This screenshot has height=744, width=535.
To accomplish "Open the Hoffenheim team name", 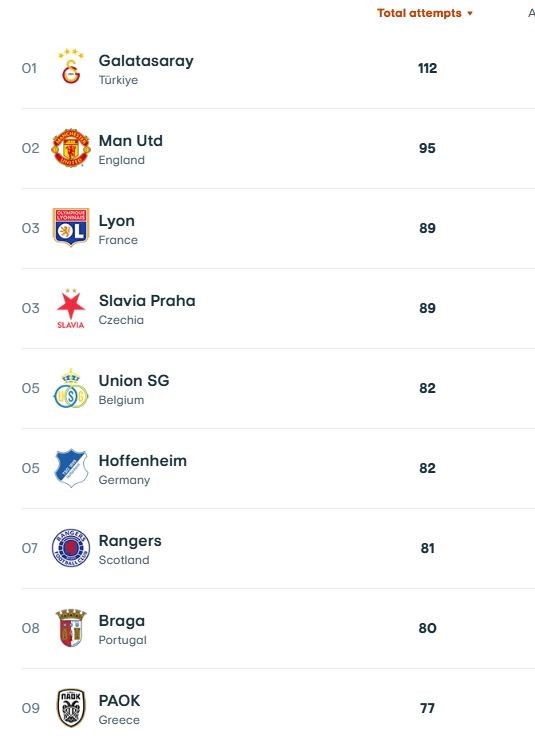I will [x=143, y=460].
